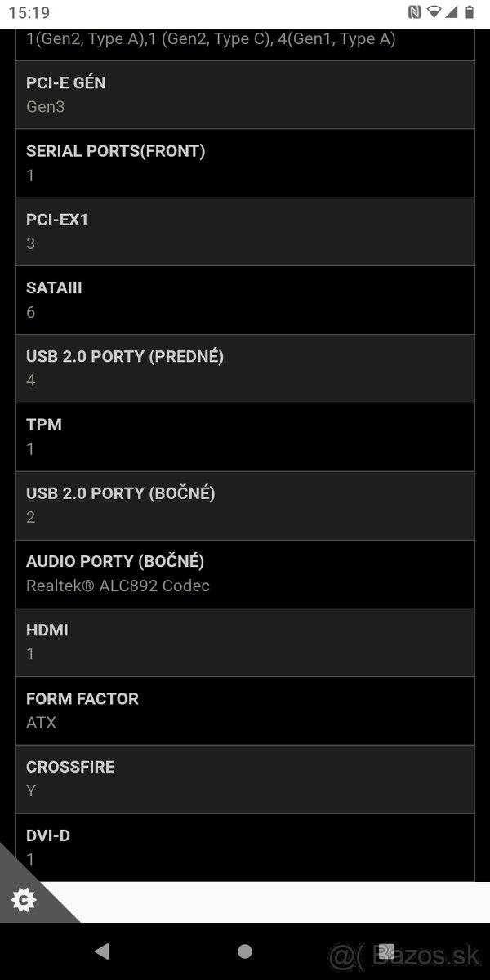This screenshot has height=980, width=490.
Task: Select USB 2.0 PORTY (PREDNÉ) row
Action: tap(245, 368)
